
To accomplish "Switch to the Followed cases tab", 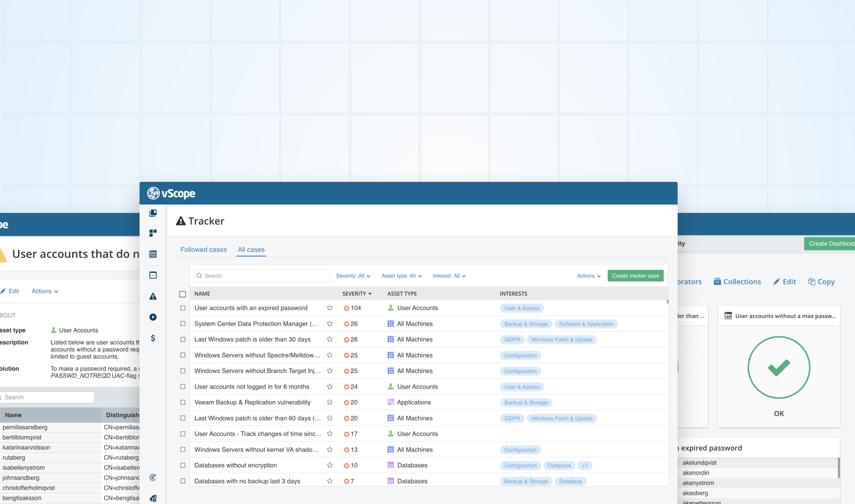I will [x=203, y=249].
